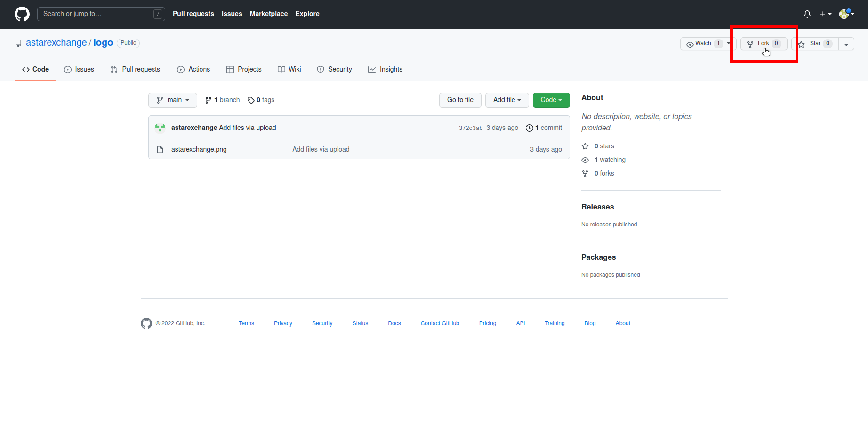Image resolution: width=868 pixels, height=426 pixels.
Task: Open the green Code dropdown
Action: coord(551,100)
